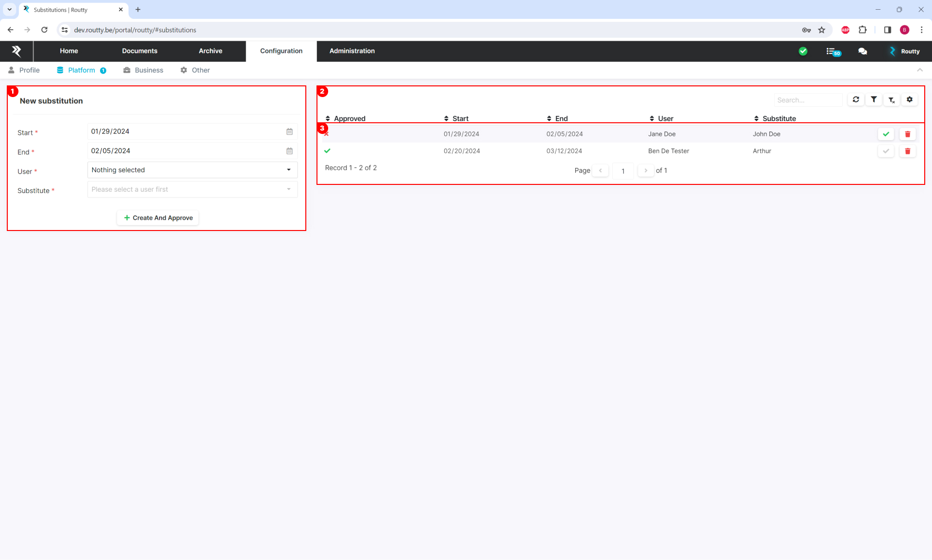Click the table Search field
Screen dimensions: 932x560
point(808,100)
